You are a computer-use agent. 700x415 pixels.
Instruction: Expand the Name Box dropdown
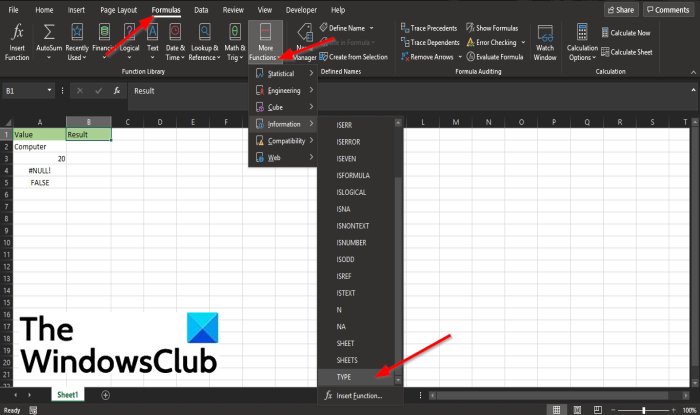49,91
